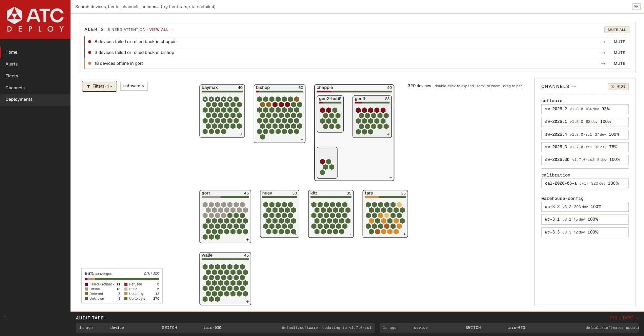Open Channels in sidebar
Viewport: 644px width, 336px height.
[x=35, y=88]
